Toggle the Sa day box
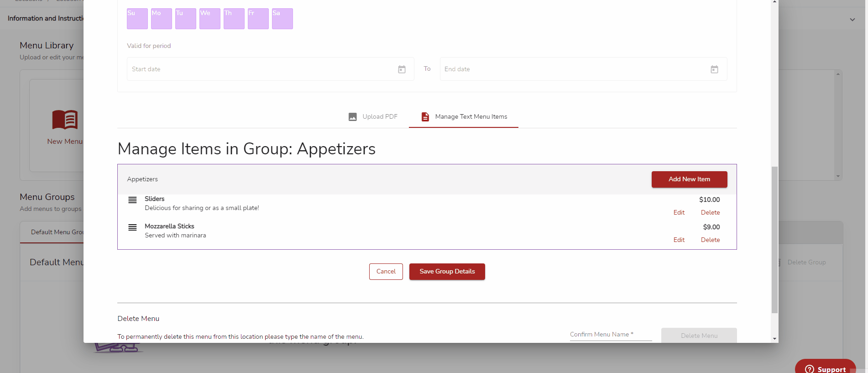Screen dimensions: 868x373 tap(282, 19)
